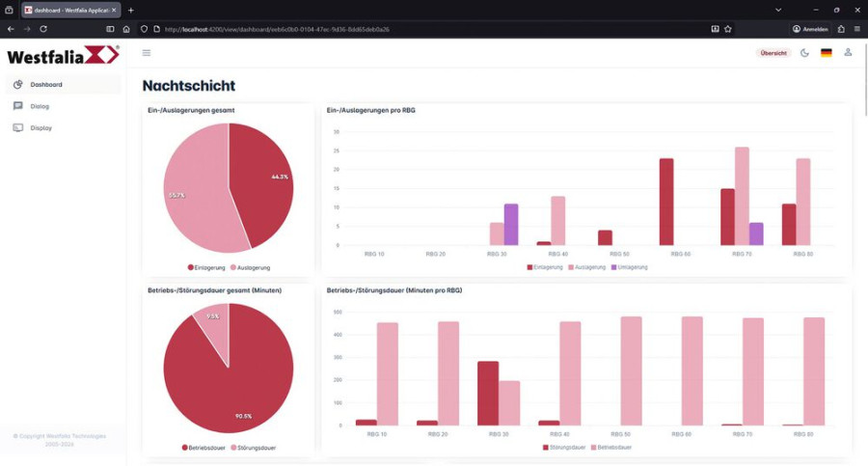Bookmark page with star icon
This screenshot has width=868, height=466.
(728, 29)
